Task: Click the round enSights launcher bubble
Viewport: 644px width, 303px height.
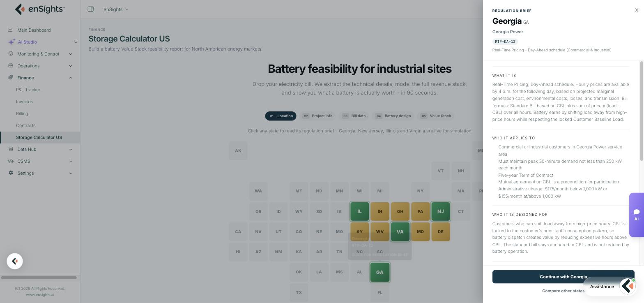Action: point(15,261)
